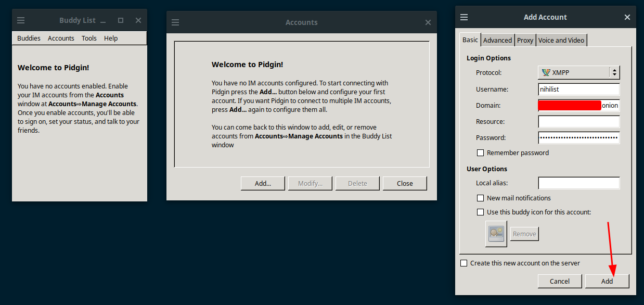Click Close button in Accounts window
Image resolution: width=644 pixels, height=305 pixels.
point(405,183)
